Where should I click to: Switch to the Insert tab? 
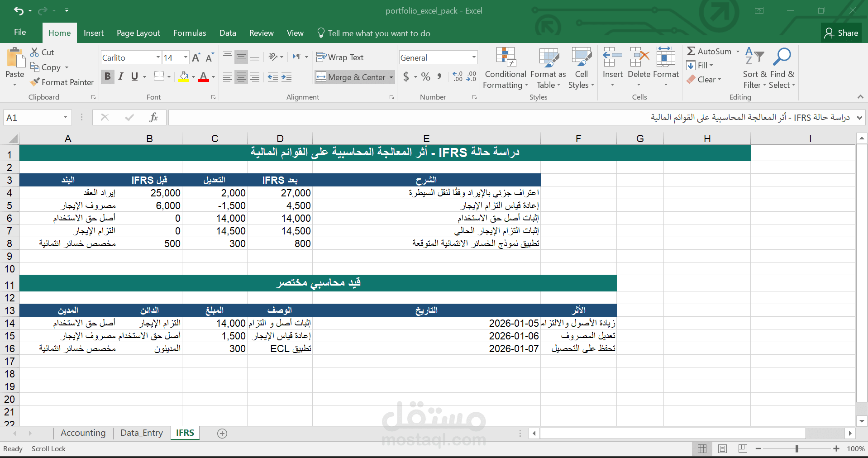94,33
